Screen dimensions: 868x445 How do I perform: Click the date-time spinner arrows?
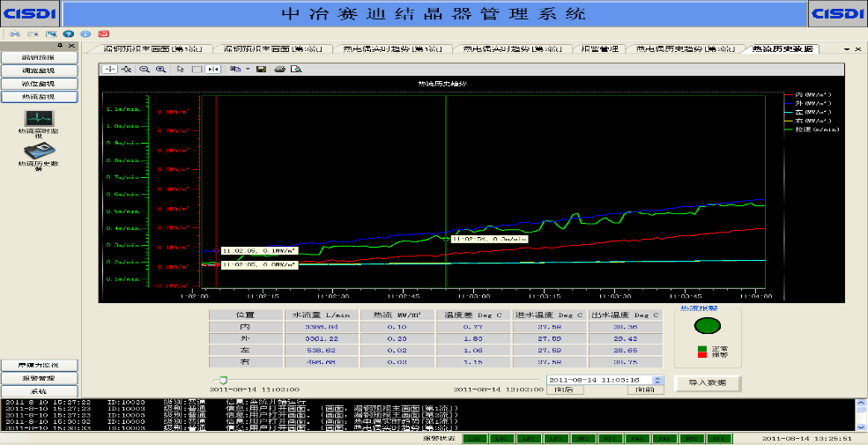click(657, 381)
